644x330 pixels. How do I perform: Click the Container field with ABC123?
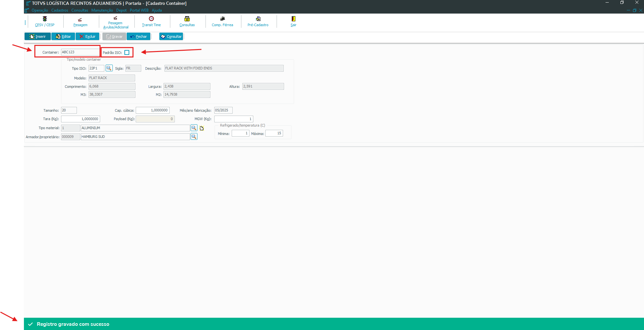pyautogui.click(x=80, y=52)
